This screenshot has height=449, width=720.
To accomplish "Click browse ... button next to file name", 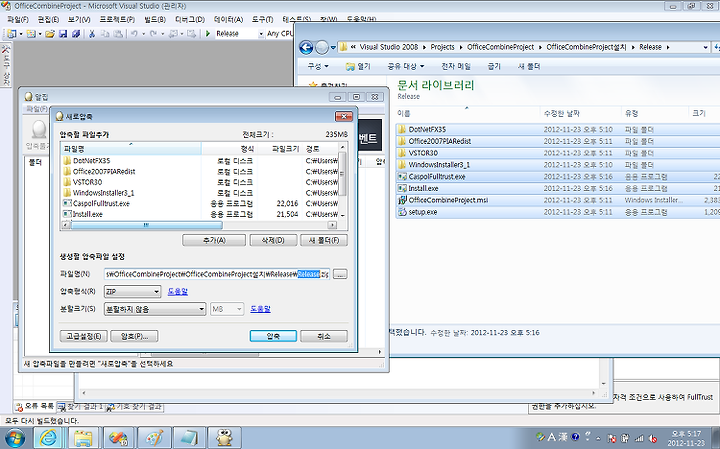I will pos(340,274).
